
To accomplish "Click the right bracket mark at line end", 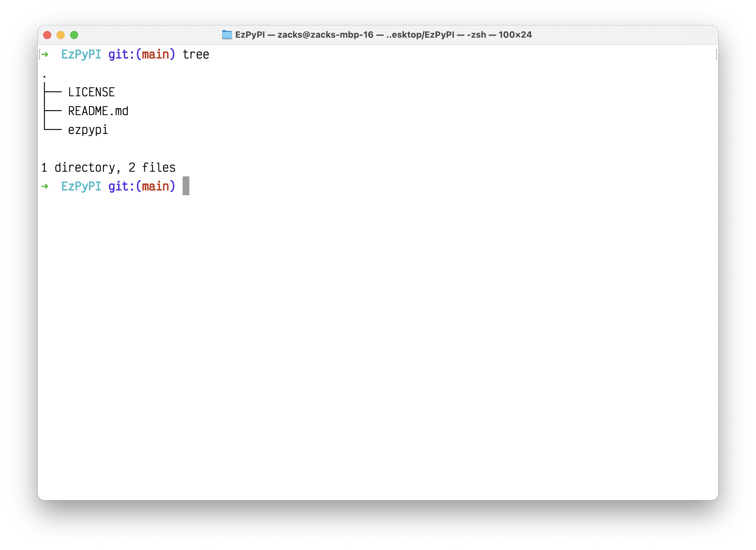I will pos(716,54).
